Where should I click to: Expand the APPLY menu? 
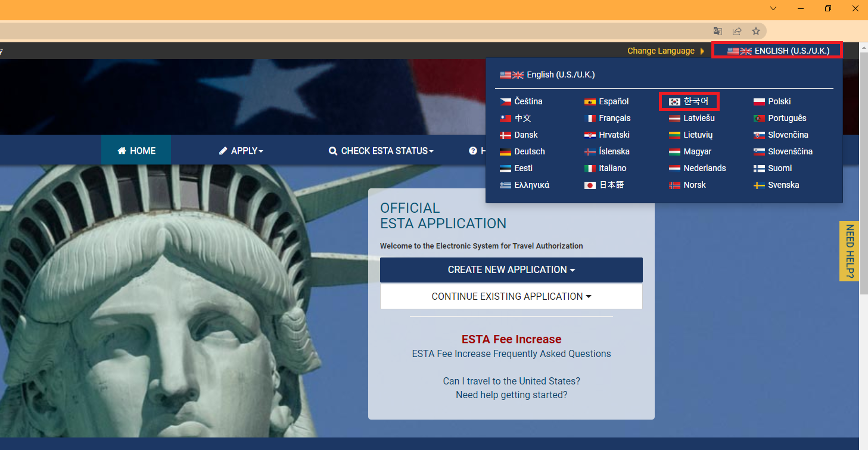click(x=241, y=151)
